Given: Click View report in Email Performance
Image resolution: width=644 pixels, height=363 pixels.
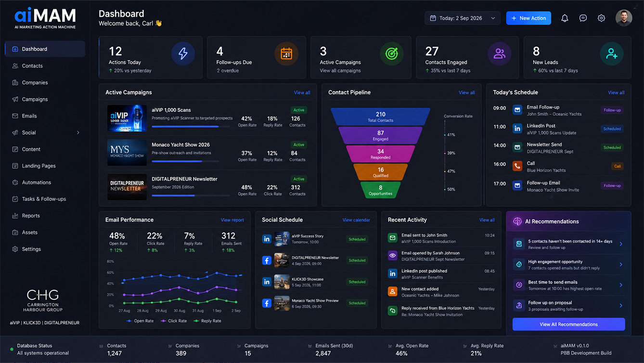Looking at the screenshot, I should 232,220.
